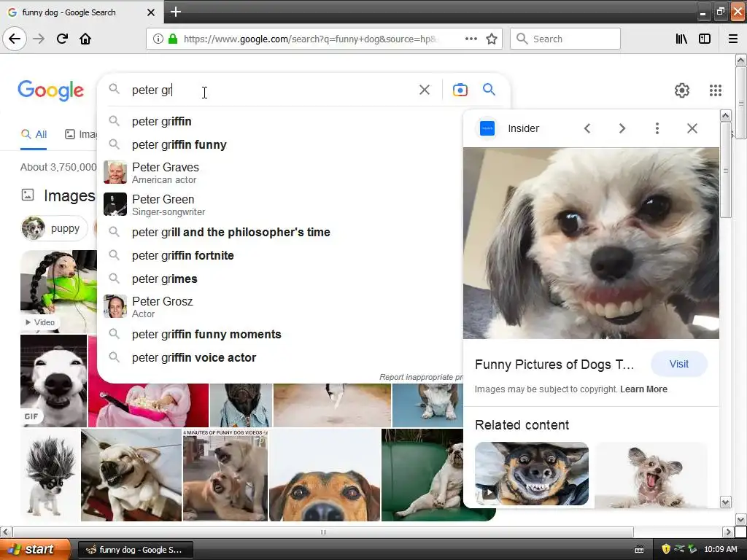Open bulldog on green couch thumbnail
This screenshot has height=560, width=747.
point(422,475)
